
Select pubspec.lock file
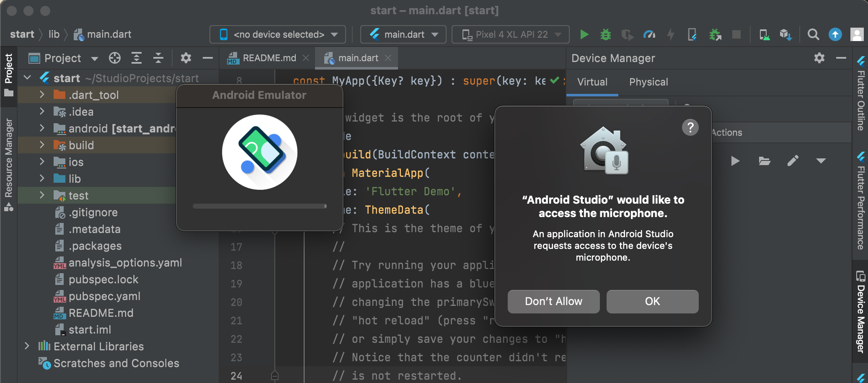click(x=103, y=279)
